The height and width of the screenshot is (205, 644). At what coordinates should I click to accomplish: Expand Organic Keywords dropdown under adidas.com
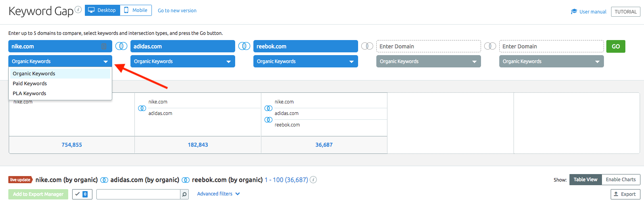coord(182,61)
